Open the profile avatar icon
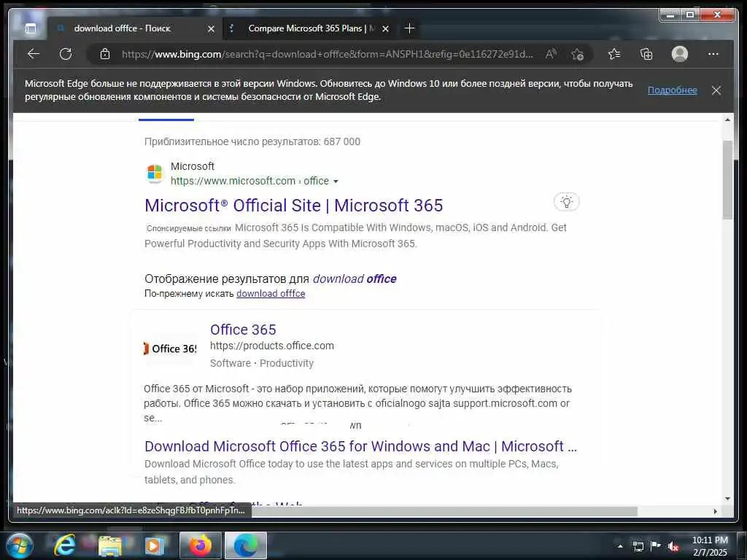This screenshot has width=747, height=560. pos(680,54)
